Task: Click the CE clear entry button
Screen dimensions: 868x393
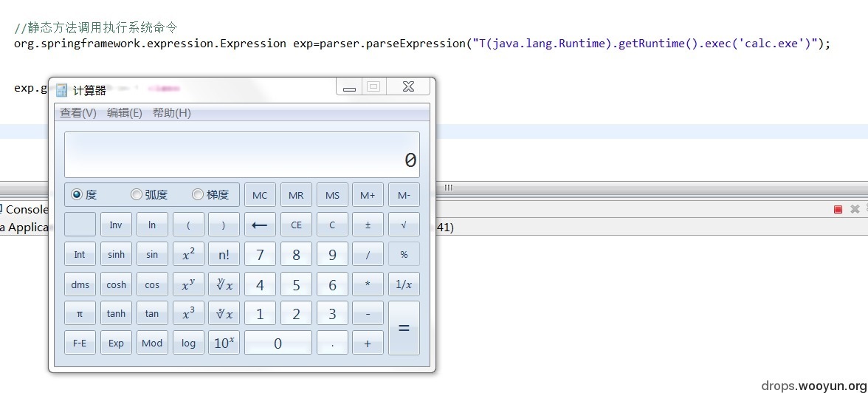Action: coord(296,225)
